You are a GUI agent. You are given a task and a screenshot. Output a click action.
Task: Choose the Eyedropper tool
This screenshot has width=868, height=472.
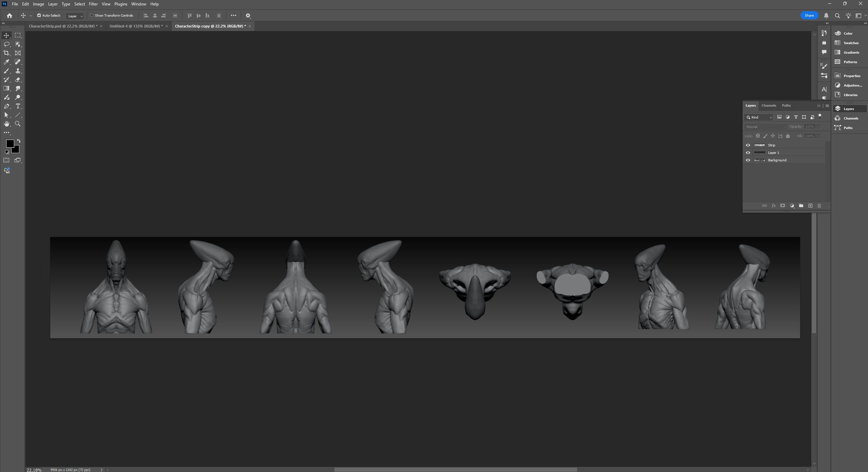tap(6, 62)
